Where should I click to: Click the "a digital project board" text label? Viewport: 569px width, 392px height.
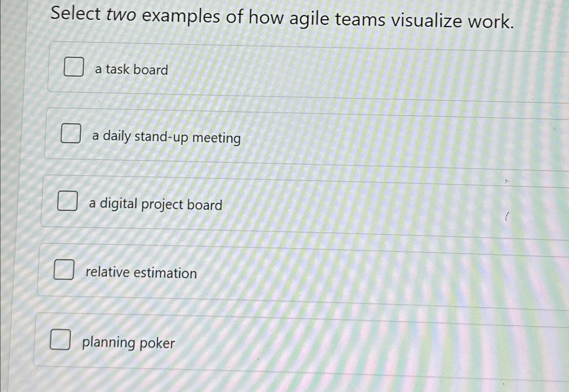coord(155,205)
